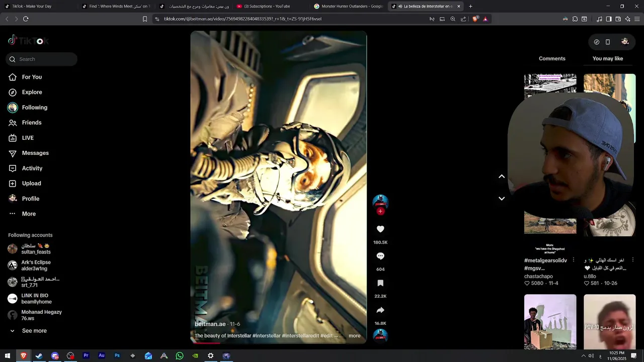Open the profile avatar menu at top right

[x=625, y=42]
